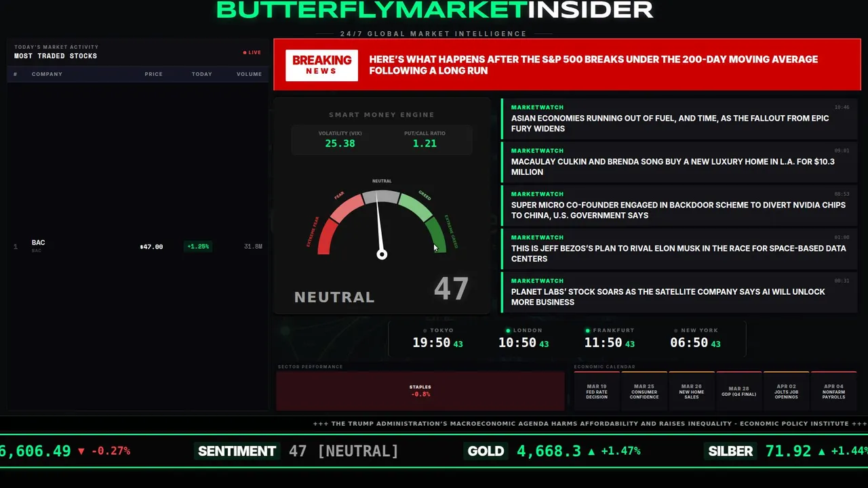Click the GOLD label in bottom ticker
Image resolution: width=868 pixels, height=488 pixels.
tap(486, 451)
